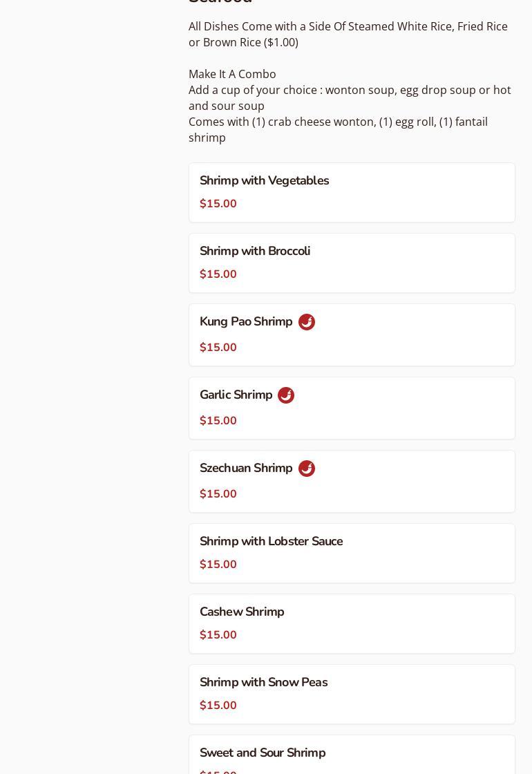The image size is (532, 774).
Task: Click the price under Garlic Shrimp
Action: 218,421
